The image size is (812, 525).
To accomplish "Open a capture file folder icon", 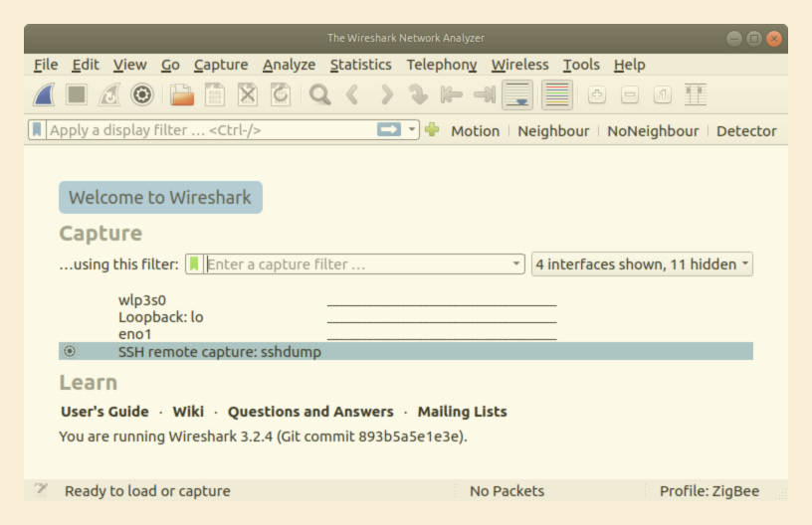I will click(182, 95).
